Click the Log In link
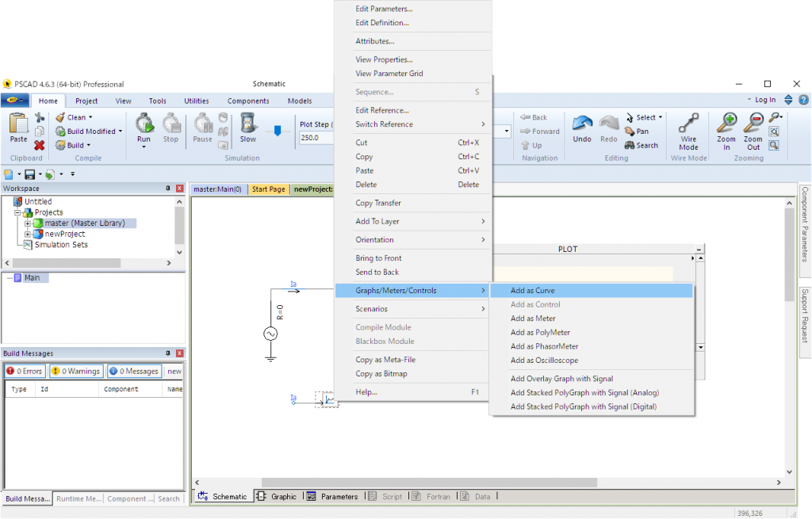Viewport: 812px width, 519px height. click(x=765, y=100)
